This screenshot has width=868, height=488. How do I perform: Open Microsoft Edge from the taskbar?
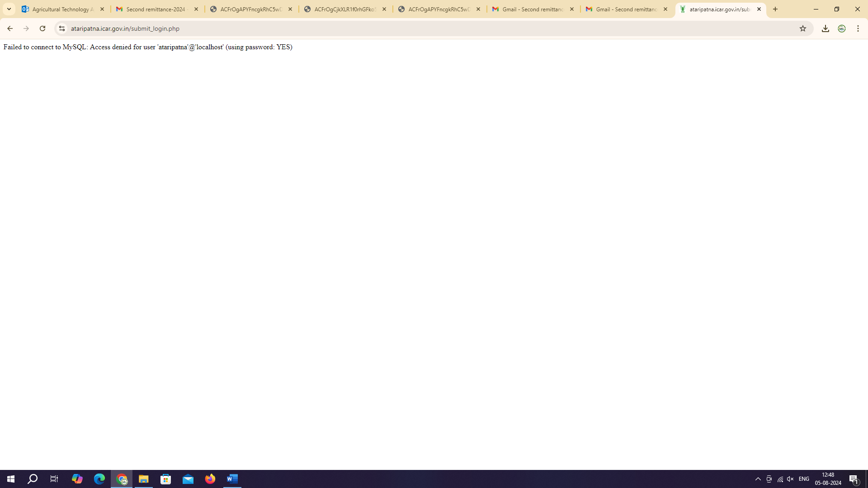pos(99,479)
